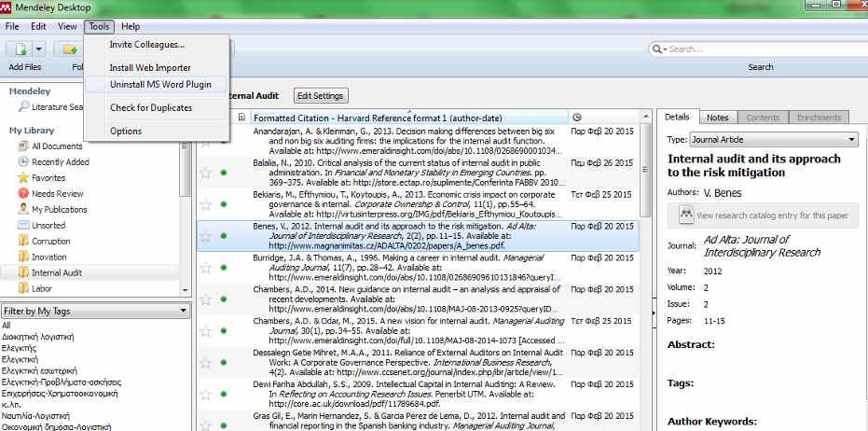Open the Type Journal Article dropdown
The height and width of the screenshot is (431, 868).
point(774,140)
